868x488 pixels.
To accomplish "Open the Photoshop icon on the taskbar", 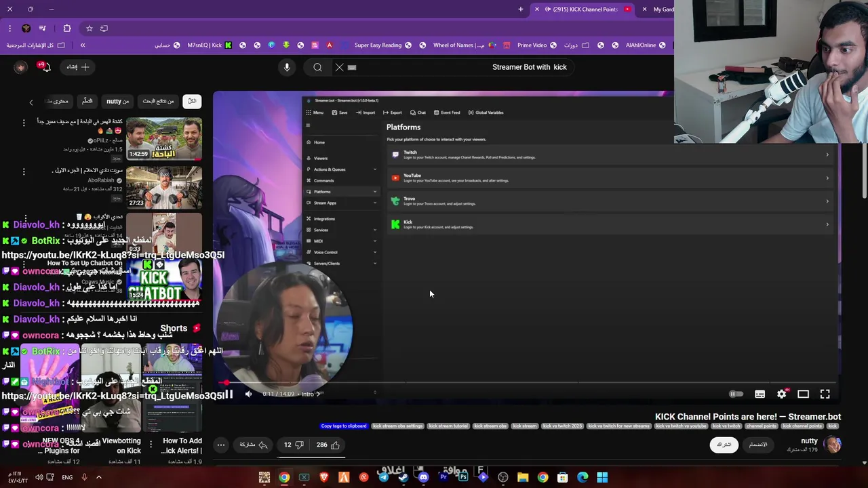I will [463, 477].
